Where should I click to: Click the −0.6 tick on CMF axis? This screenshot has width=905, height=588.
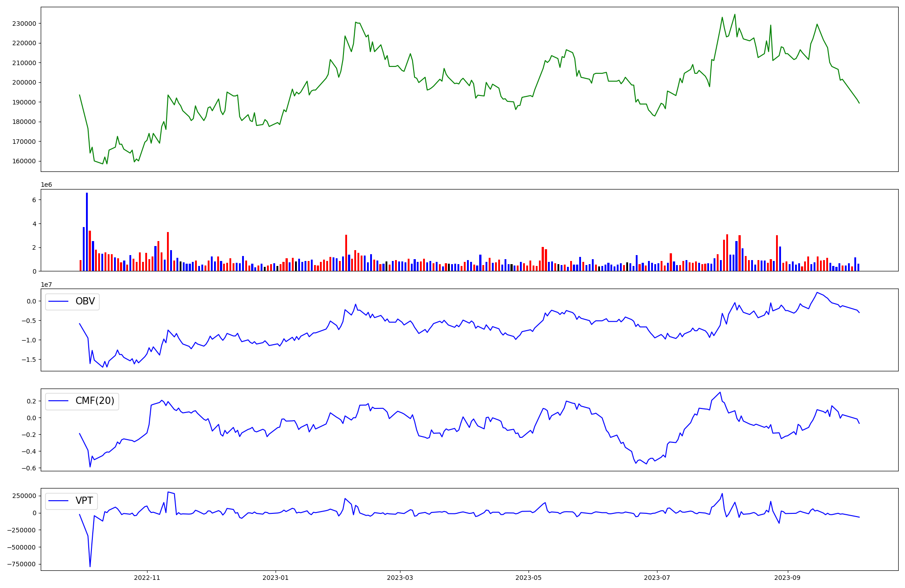click(29, 468)
